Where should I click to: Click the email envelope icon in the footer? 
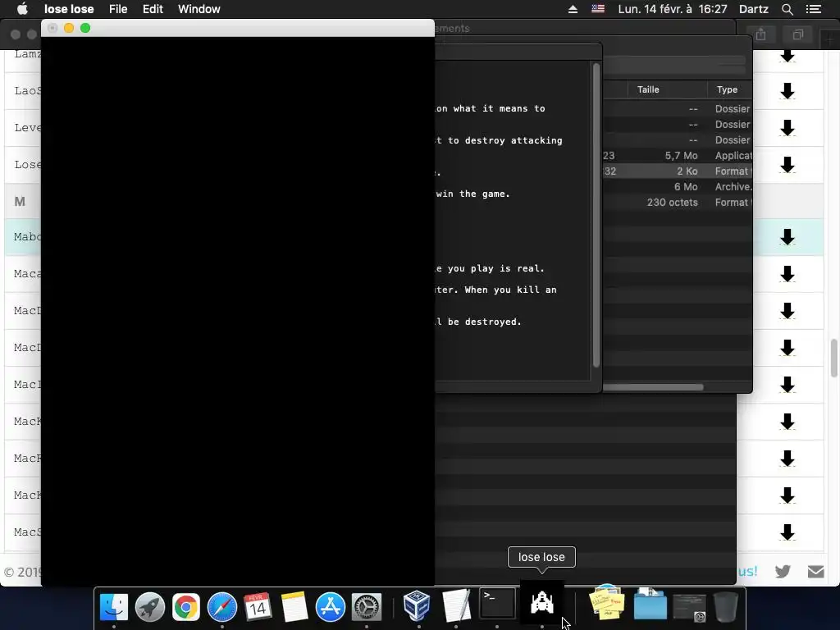[x=816, y=572]
